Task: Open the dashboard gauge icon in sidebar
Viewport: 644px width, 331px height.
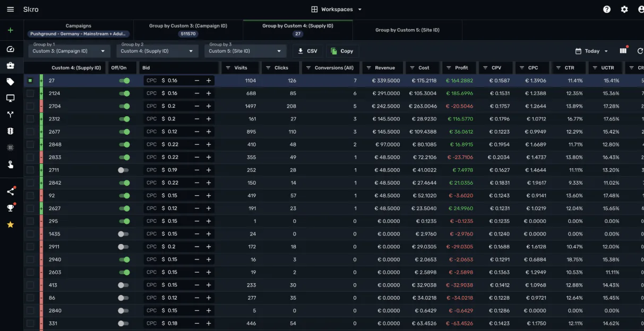Action: pos(10,49)
